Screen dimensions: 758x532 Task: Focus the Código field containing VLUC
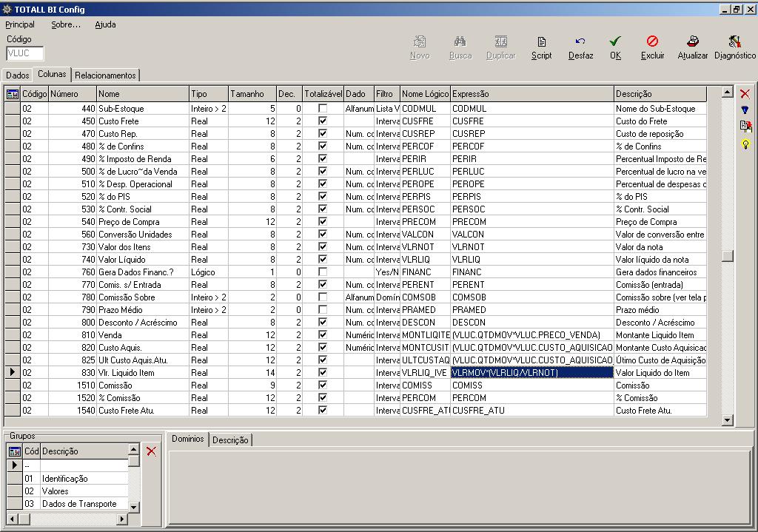click(24, 53)
